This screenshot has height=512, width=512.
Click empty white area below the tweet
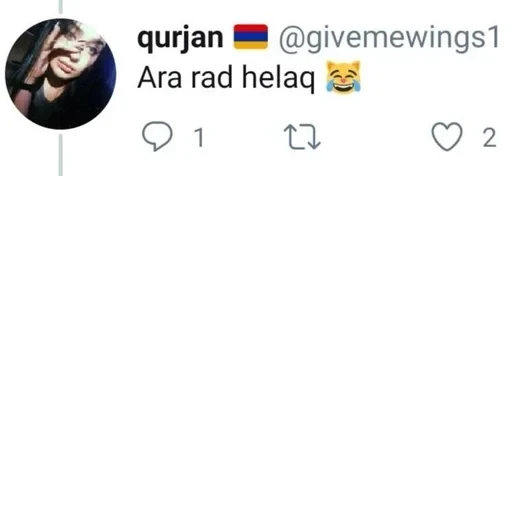click(256, 333)
